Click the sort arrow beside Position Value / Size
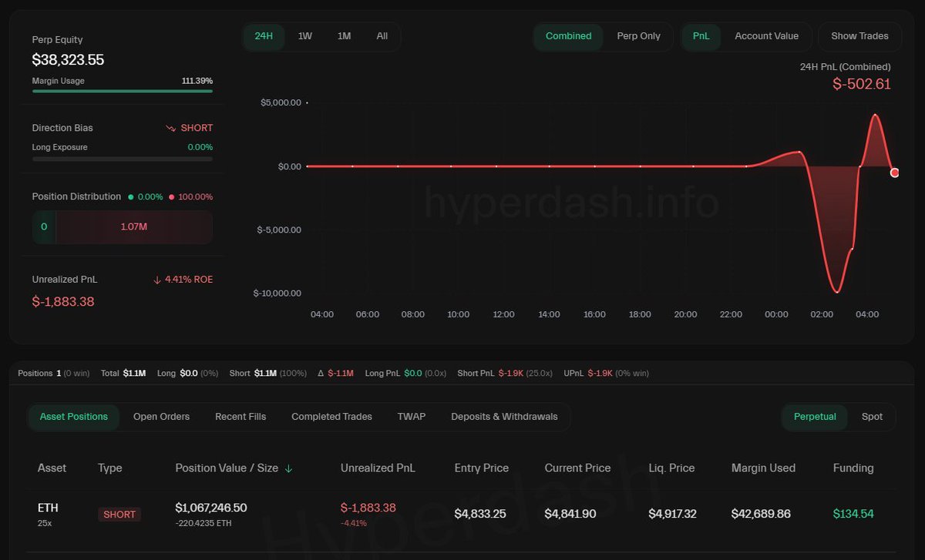This screenshot has height=560, width=925. pos(289,468)
